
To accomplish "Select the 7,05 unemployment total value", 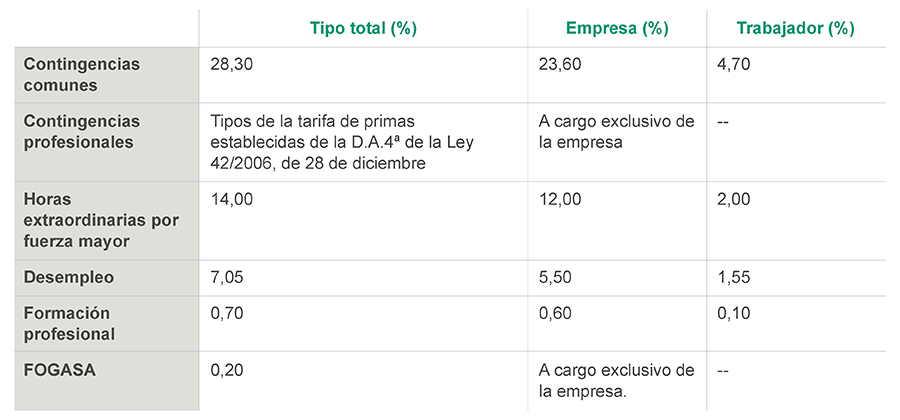I will pyautogui.click(x=226, y=278).
